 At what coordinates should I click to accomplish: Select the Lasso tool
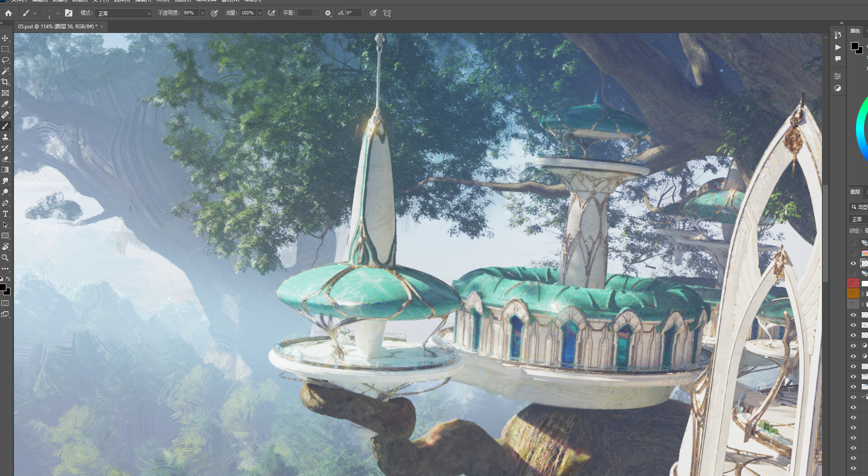coord(5,60)
